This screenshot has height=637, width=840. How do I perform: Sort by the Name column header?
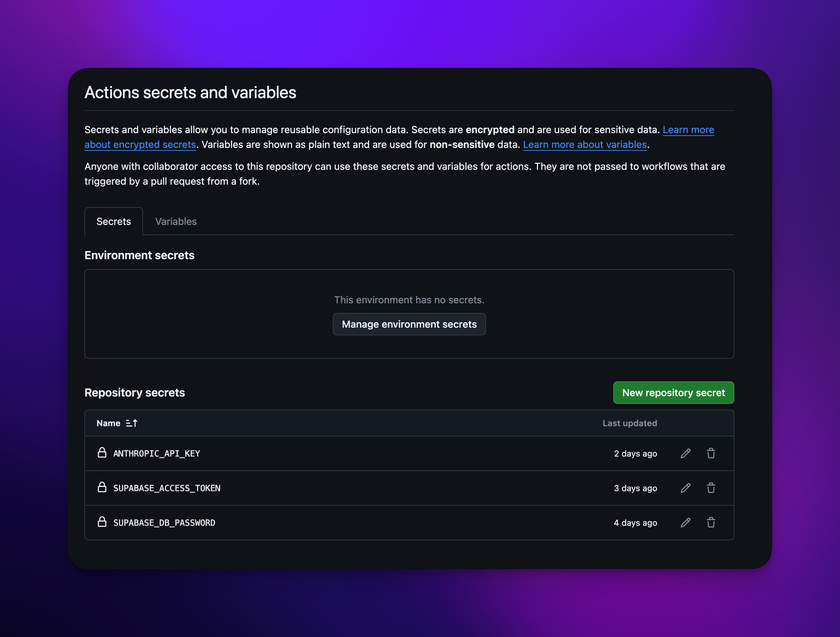108,423
